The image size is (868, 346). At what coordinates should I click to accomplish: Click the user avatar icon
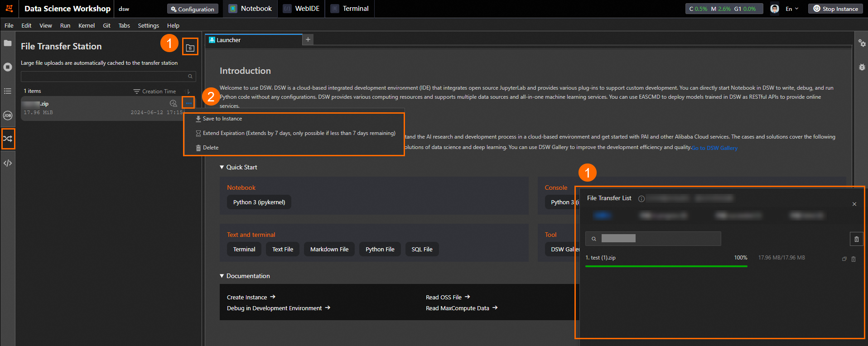(x=775, y=9)
